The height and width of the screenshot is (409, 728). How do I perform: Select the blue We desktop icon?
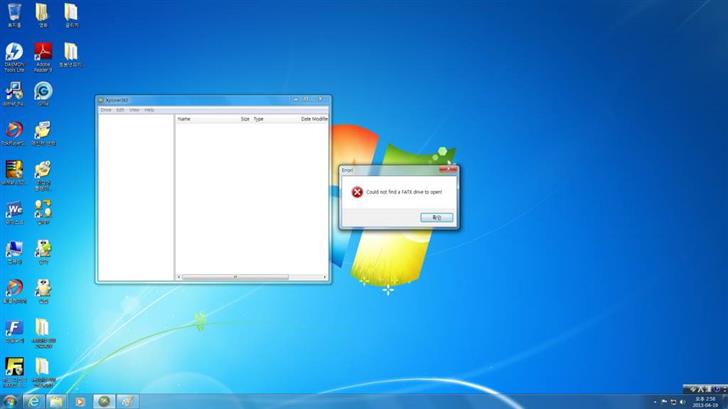point(14,213)
